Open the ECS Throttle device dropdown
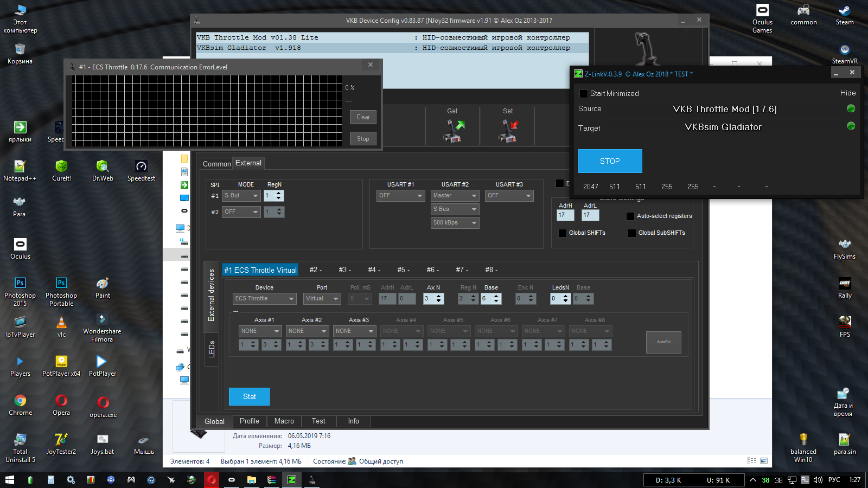Image resolution: width=868 pixels, height=488 pixels. pos(265,299)
